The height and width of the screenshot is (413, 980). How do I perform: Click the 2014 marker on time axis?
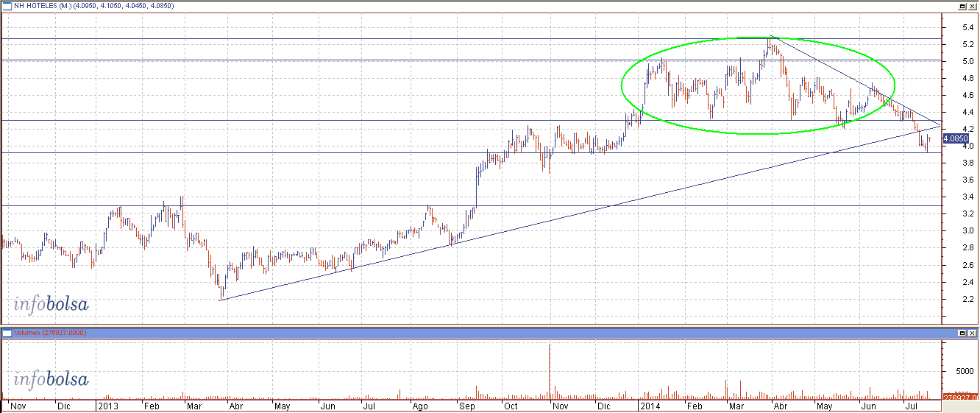pyautogui.click(x=650, y=406)
